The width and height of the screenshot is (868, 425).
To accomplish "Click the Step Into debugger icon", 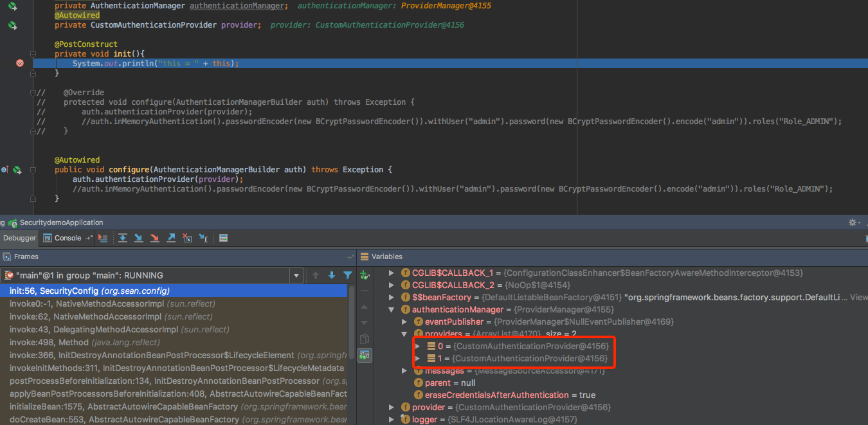I will coord(138,238).
